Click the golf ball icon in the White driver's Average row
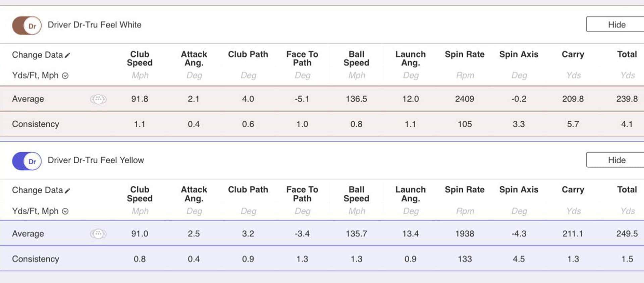This screenshot has width=644, height=283. [98, 99]
